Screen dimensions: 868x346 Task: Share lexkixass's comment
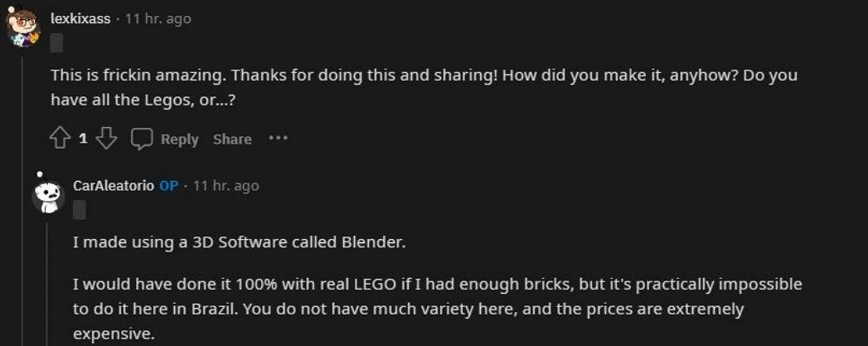click(232, 139)
